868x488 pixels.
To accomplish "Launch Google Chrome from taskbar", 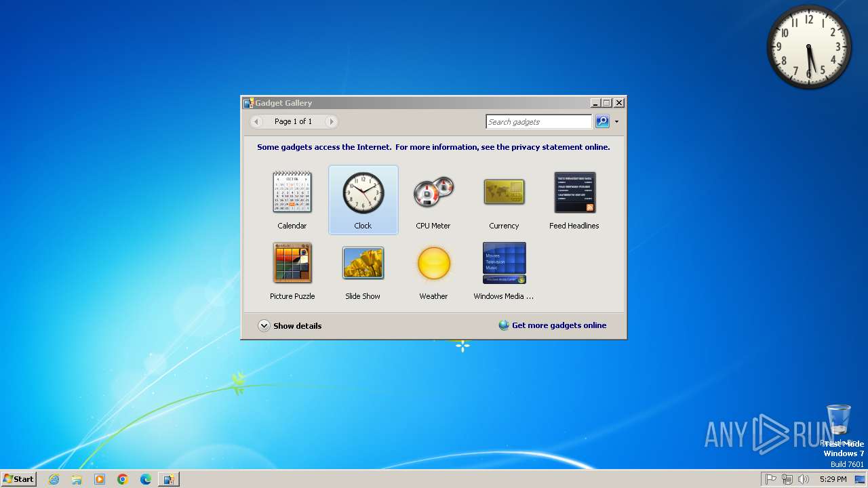I will [123, 479].
